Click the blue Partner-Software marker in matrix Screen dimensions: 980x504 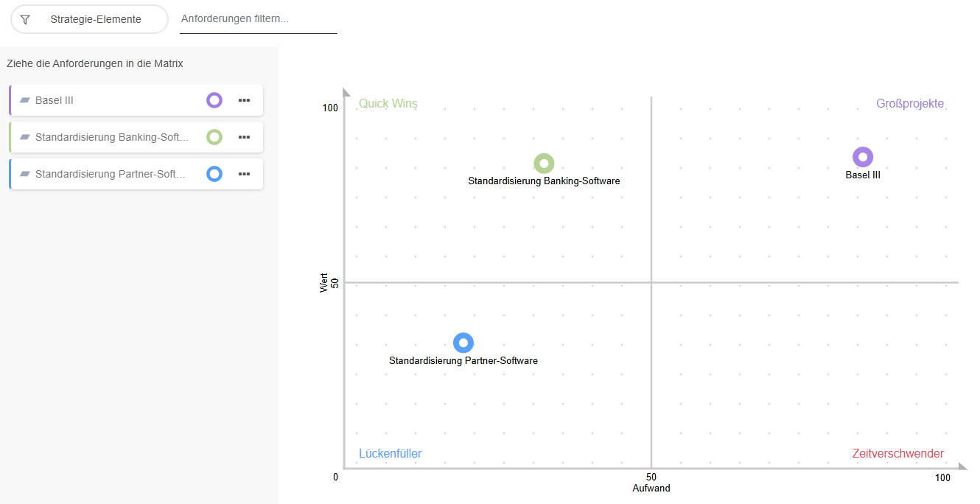463,343
